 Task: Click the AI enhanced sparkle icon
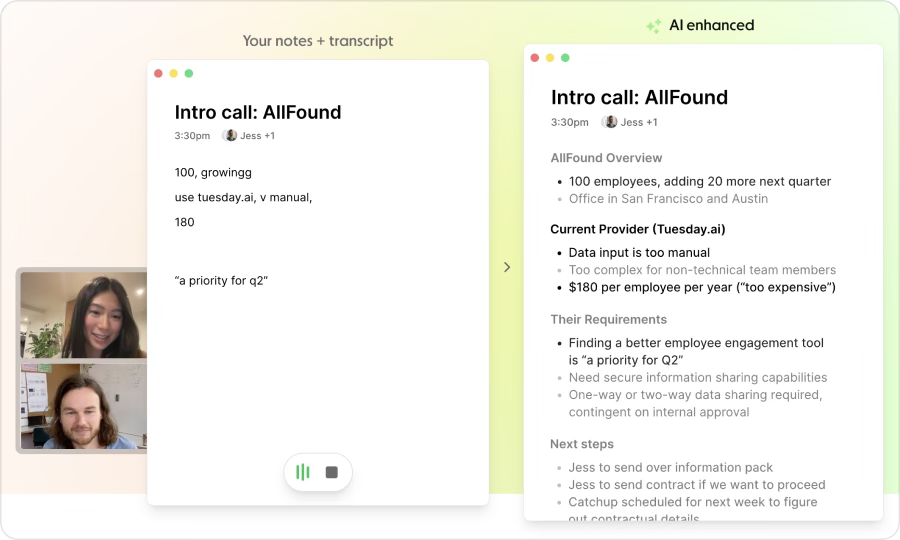pyautogui.click(x=653, y=26)
